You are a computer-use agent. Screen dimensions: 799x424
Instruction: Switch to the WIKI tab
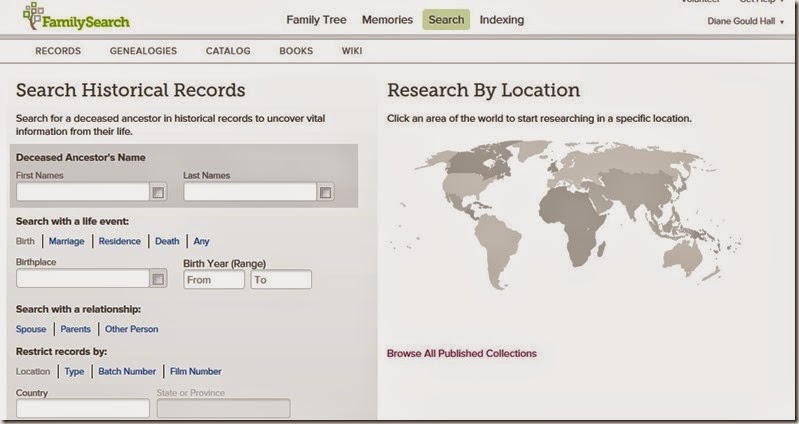click(x=352, y=51)
